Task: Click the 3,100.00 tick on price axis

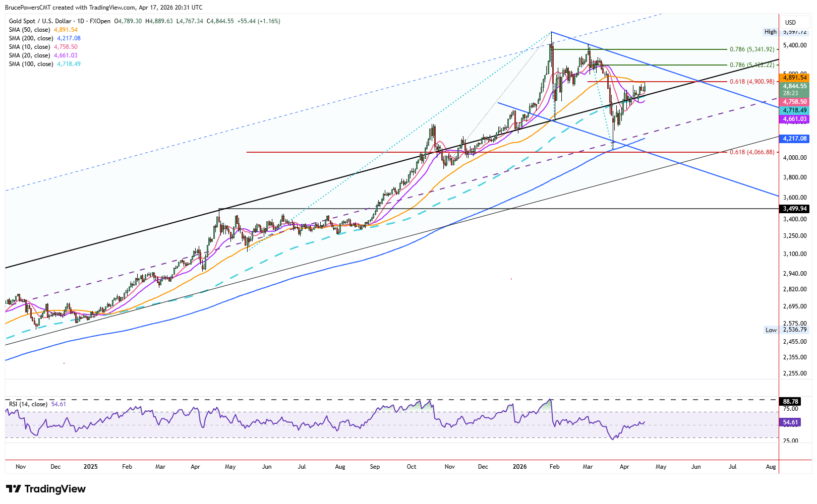Action: [x=794, y=254]
